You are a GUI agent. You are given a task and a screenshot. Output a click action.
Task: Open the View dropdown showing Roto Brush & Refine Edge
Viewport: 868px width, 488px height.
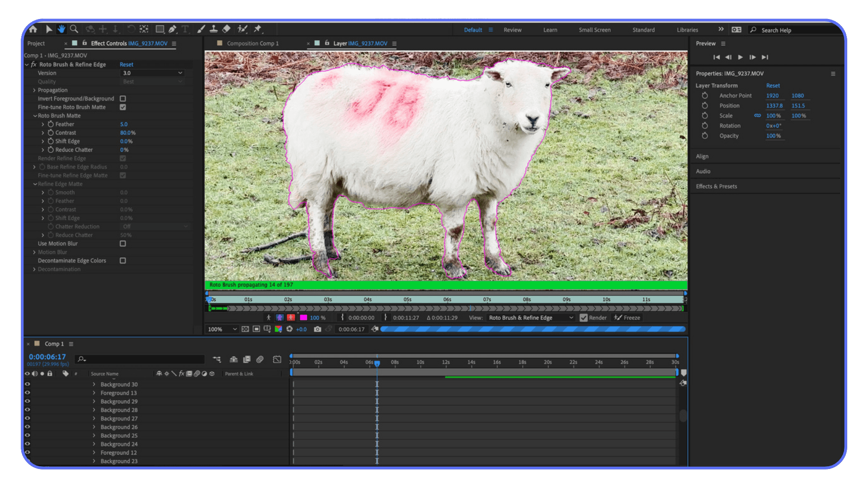pos(529,318)
